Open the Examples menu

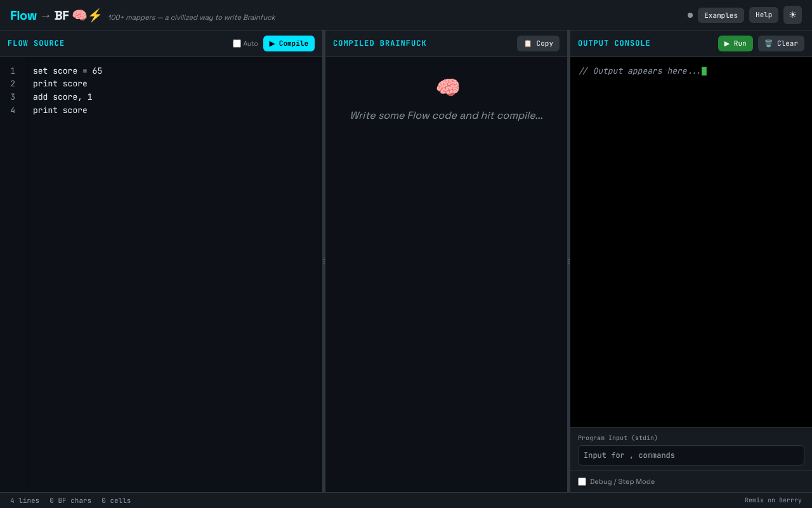[x=721, y=15]
